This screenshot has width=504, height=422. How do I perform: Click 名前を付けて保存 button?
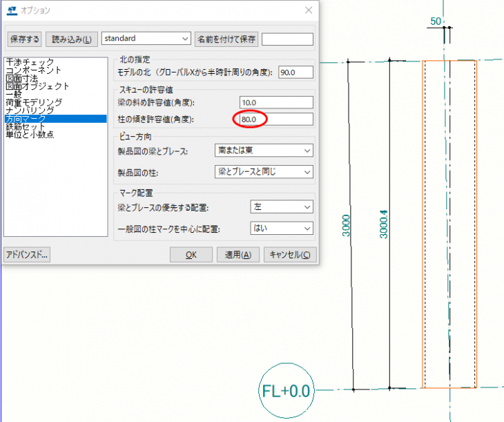tap(226, 39)
